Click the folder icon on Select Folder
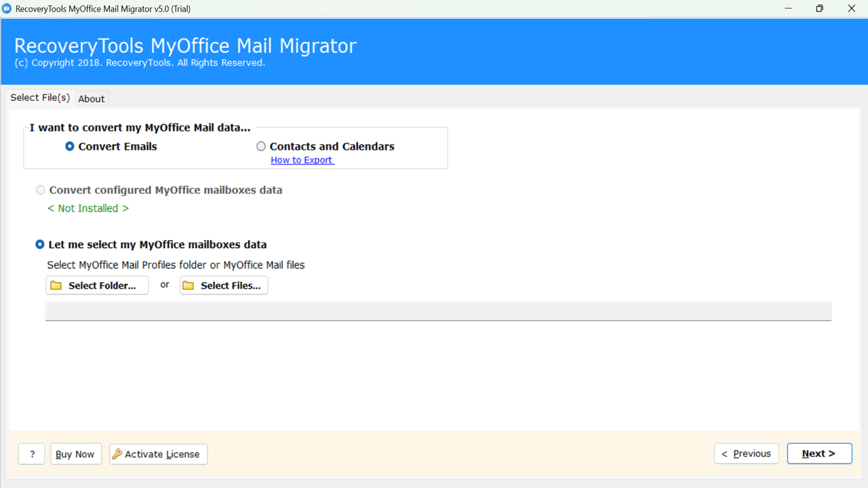868x488 pixels. pos(56,285)
